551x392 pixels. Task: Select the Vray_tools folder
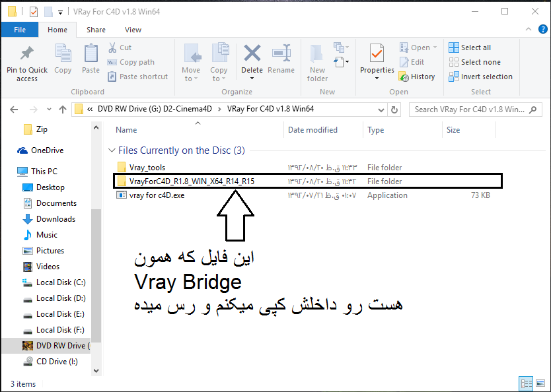point(147,168)
